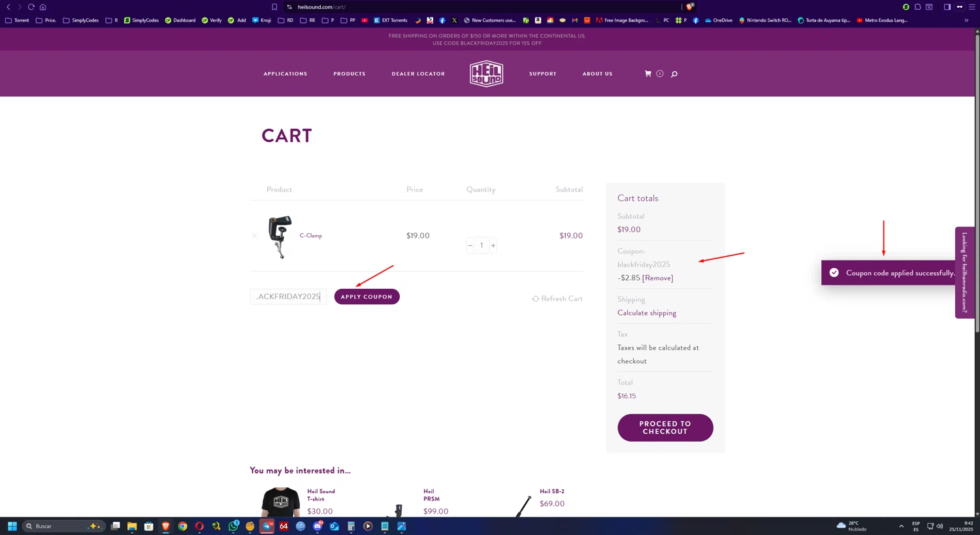Open Calculator from the taskbar
This screenshot has width=980, height=535.
point(351,527)
